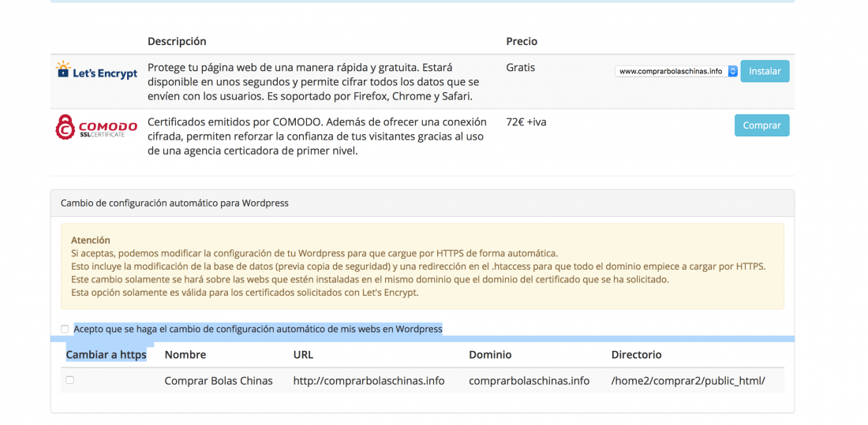The image size is (868, 425).
Task: Click the 'Cambiar a https' column header
Action: (107, 354)
